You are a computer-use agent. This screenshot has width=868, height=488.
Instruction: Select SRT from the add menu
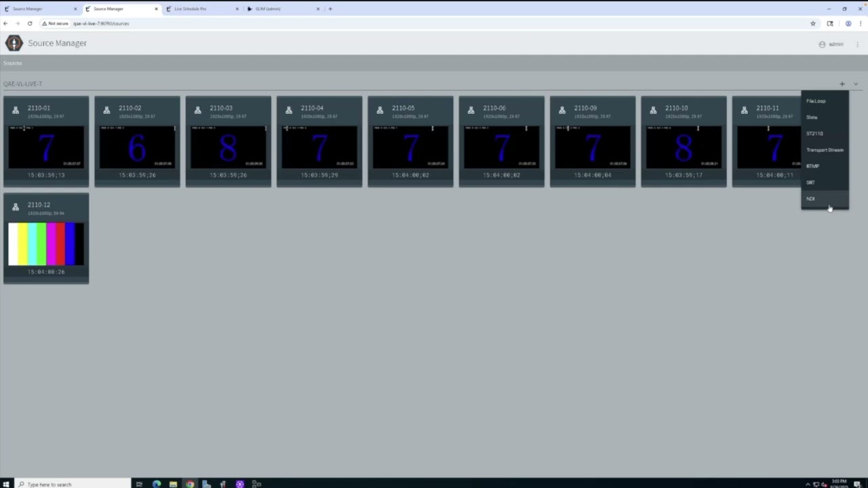point(825,182)
